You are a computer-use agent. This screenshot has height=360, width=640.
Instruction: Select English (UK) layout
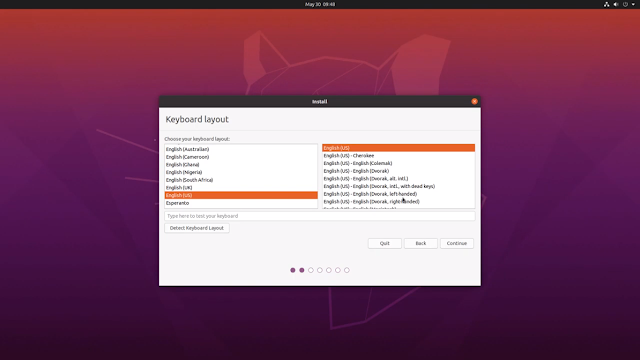pyautogui.click(x=241, y=188)
